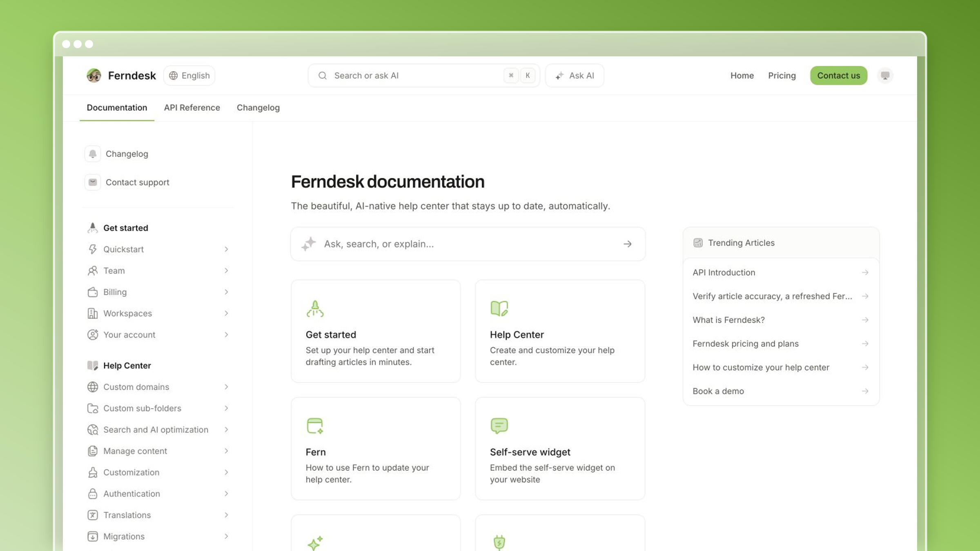Image resolution: width=980 pixels, height=551 pixels.
Task: Open the Book a demo link
Action: [x=781, y=391]
